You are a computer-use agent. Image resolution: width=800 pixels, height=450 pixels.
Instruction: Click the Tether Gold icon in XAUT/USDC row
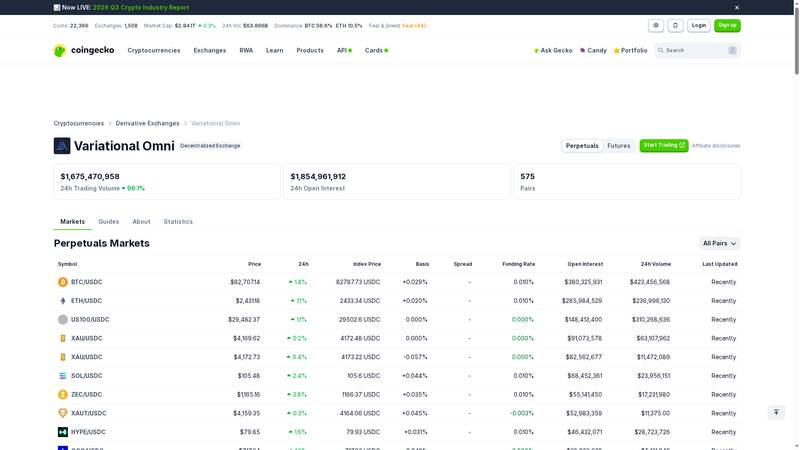tap(63, 413)
